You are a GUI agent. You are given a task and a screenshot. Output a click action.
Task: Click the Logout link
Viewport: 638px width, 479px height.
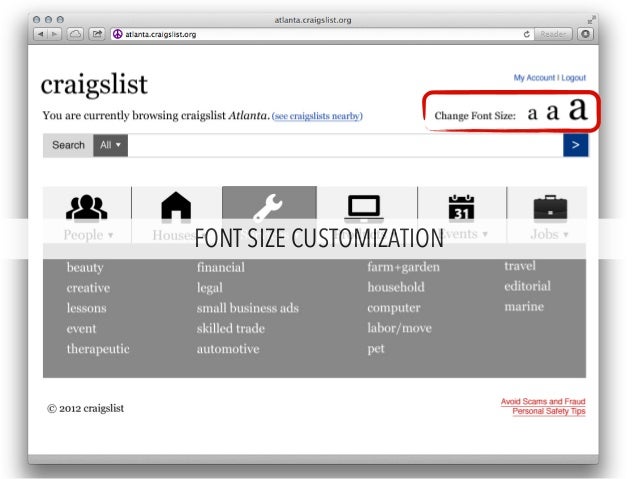point(574,78)
